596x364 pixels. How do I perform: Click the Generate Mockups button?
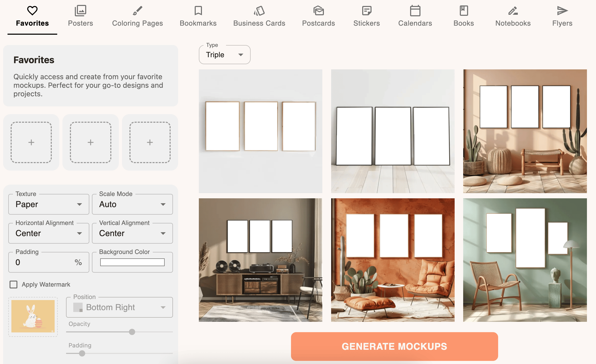pos(394,346)
